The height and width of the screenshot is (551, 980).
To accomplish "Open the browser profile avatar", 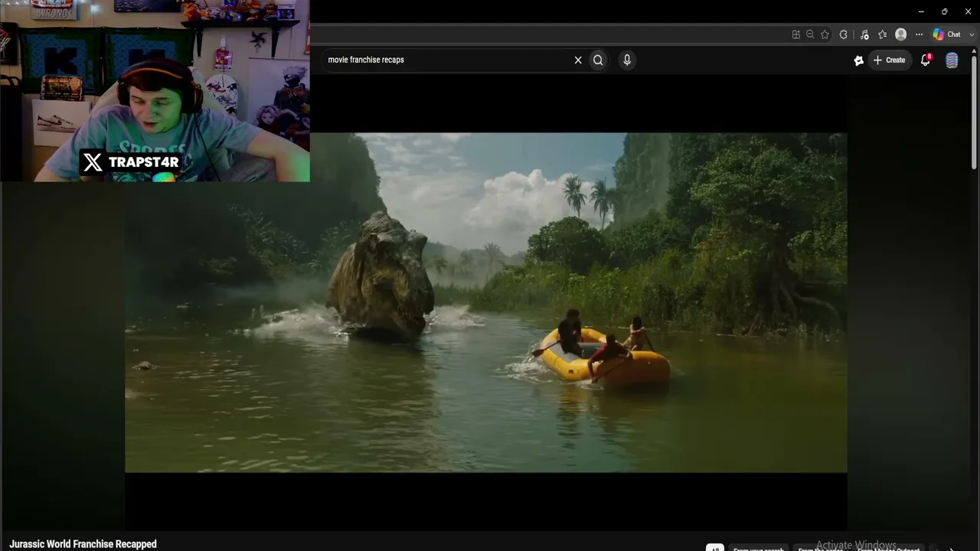I will [x=901, y=34].
